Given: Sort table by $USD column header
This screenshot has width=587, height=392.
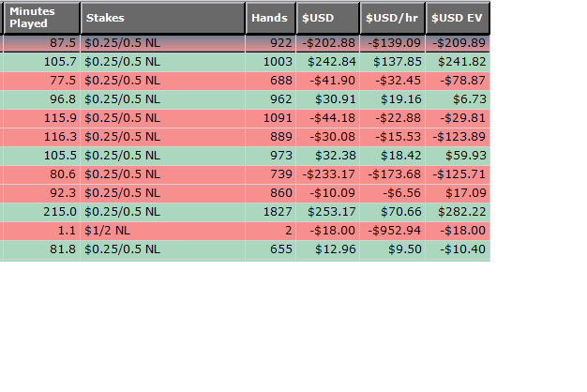Looking at the screenshot, I should click(x=327, y=18).
